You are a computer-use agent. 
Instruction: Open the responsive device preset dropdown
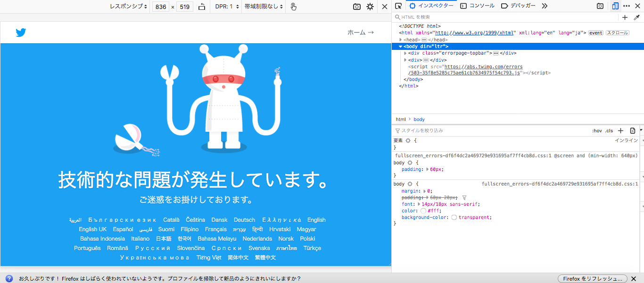[129, 7]
